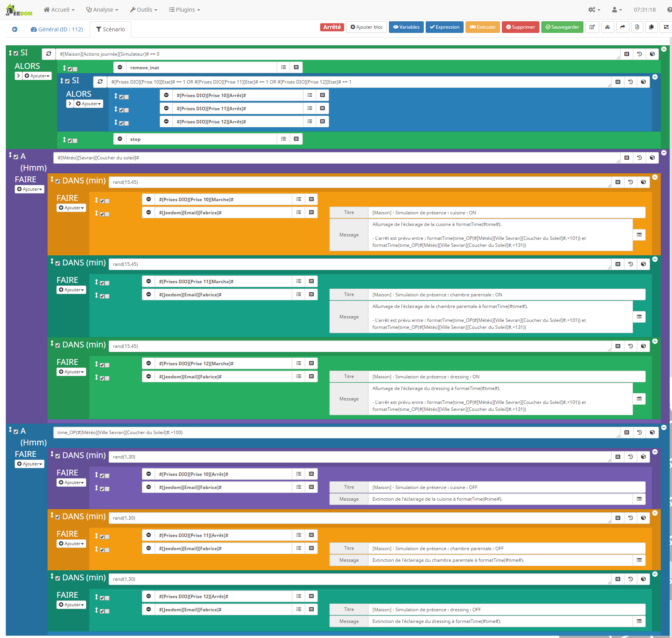
Task: Collapse the first A (Hmm) block with the minus circle
Action: [664, 153]
